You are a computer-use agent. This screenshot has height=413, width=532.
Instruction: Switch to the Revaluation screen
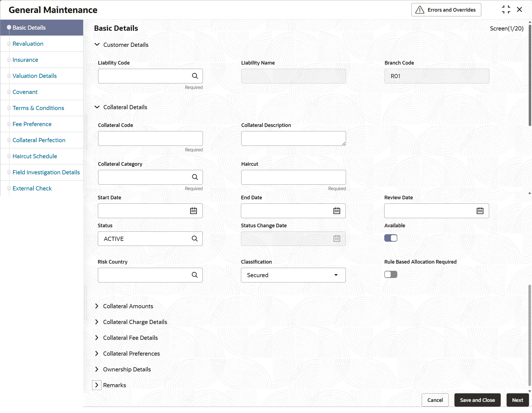point(28,44)
